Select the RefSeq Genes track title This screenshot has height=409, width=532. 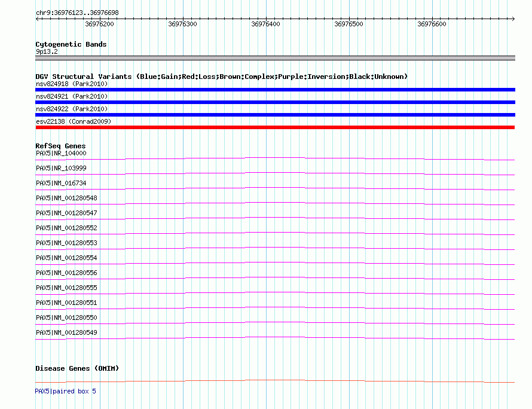[x=61, y=146]
